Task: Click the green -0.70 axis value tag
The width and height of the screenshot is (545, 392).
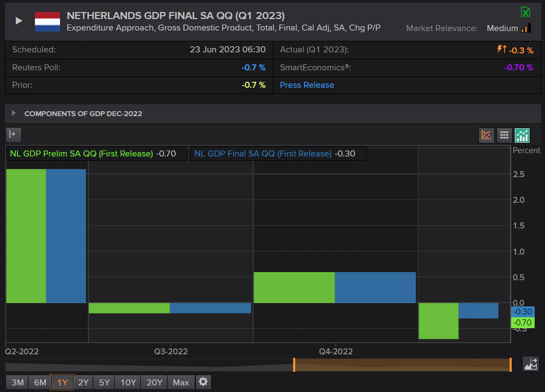Action: 523,323
